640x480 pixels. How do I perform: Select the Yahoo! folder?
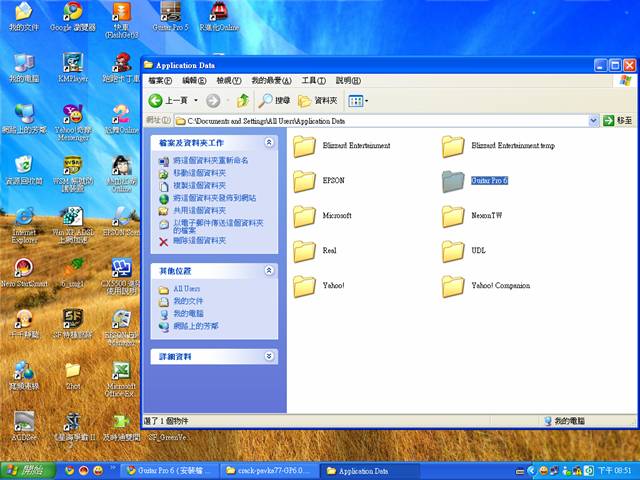point(319,286)
